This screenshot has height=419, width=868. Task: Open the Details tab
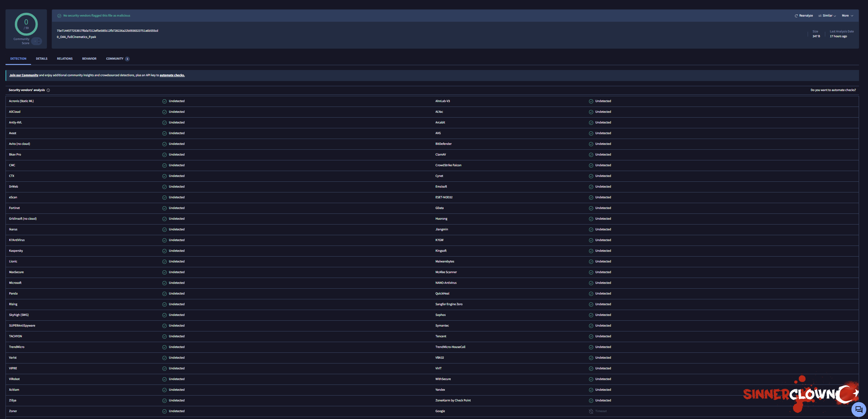coord(42,59)
